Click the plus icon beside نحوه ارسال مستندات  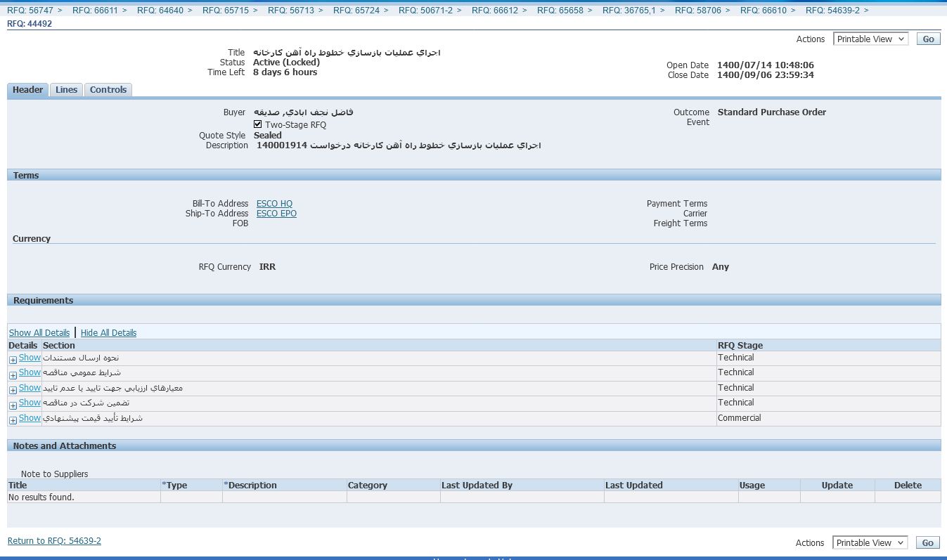(x=13, y=360)
